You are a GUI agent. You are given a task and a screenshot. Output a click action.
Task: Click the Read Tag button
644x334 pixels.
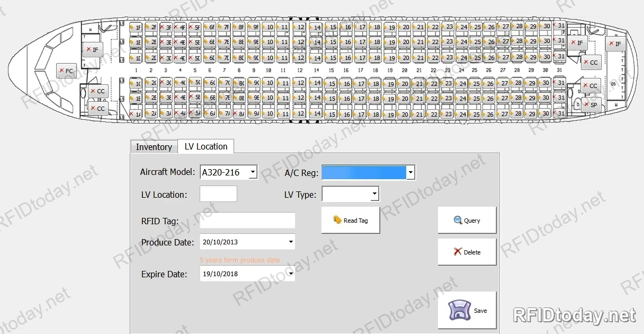351,220
